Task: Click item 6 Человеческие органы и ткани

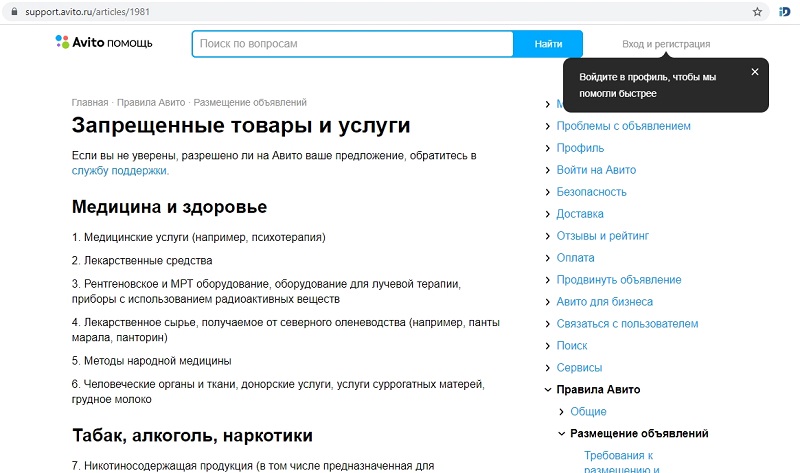Action: [x=278, y=392]
